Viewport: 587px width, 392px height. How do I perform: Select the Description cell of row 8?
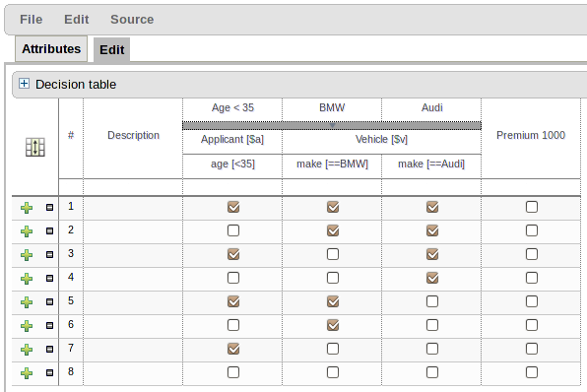click(x=133, y=373)
